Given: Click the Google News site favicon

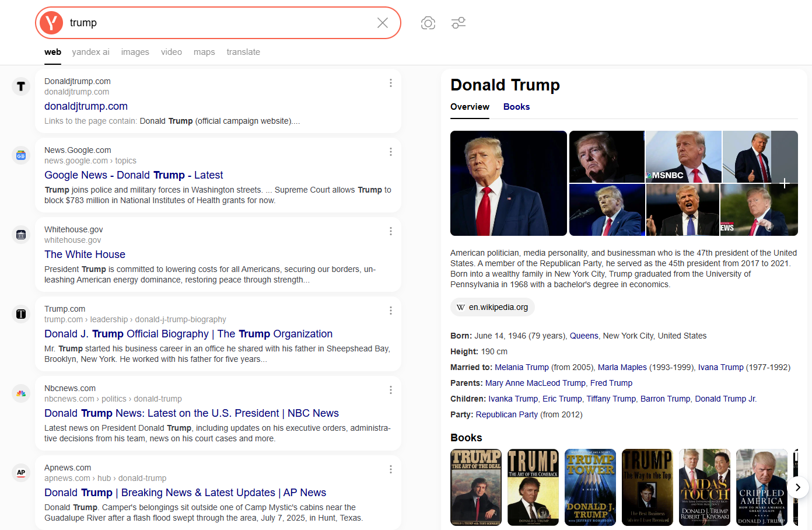Looking at the screenshot, I should coord(21,155).
